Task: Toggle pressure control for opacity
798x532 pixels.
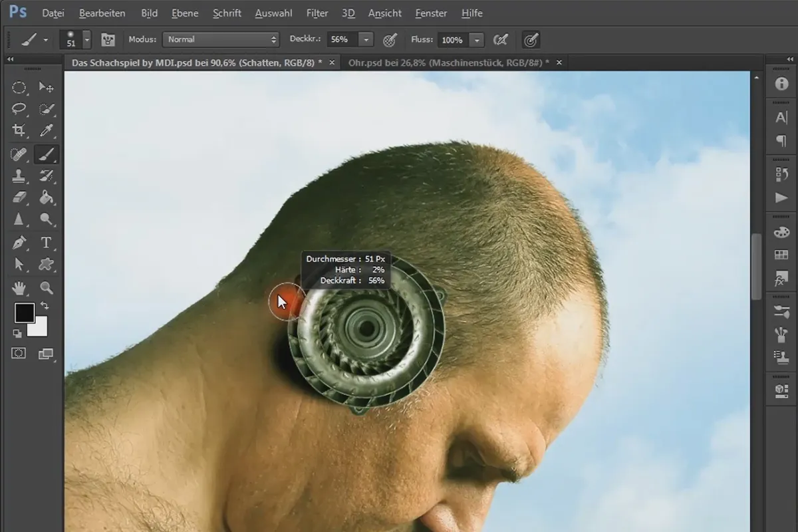Action: (390, 40)
